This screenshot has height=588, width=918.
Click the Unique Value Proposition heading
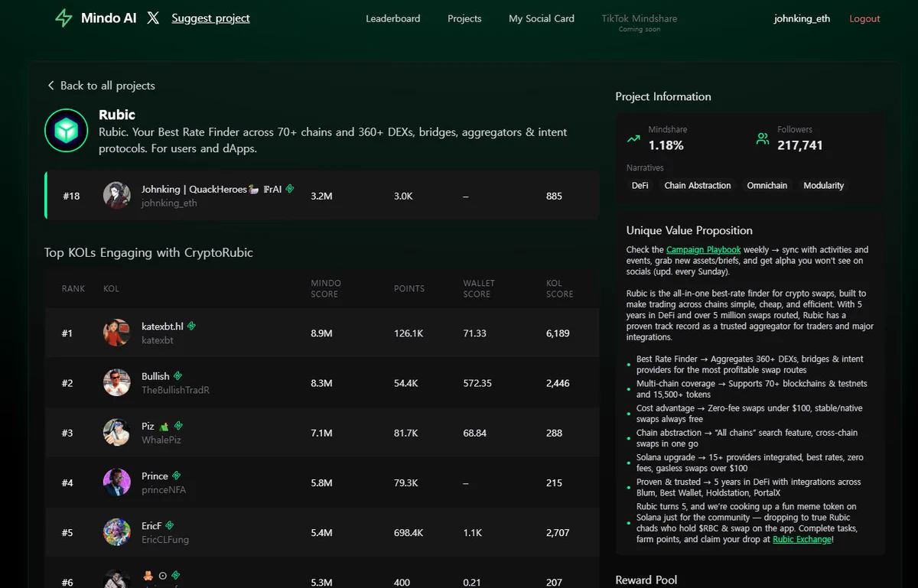point(689,230)
